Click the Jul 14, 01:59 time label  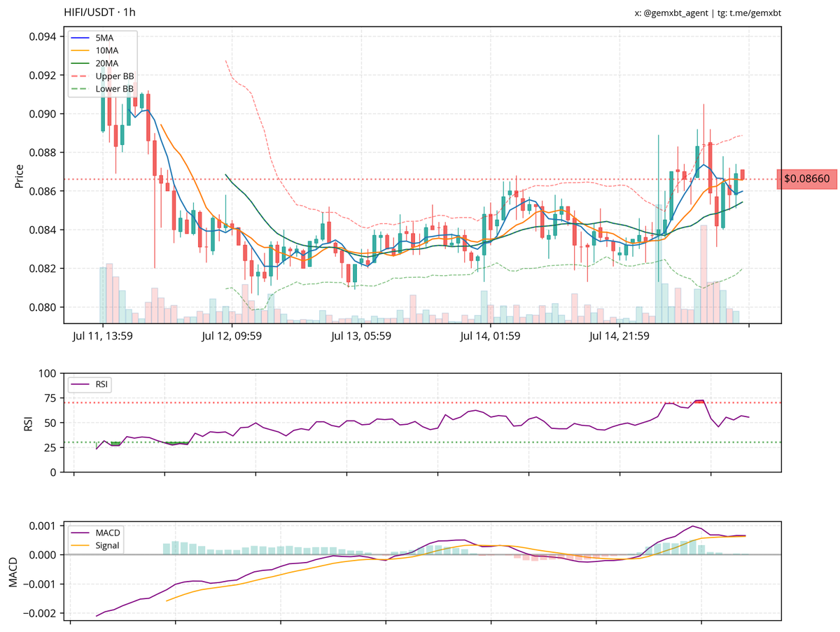pyautogui.click(x=491, y=337)
